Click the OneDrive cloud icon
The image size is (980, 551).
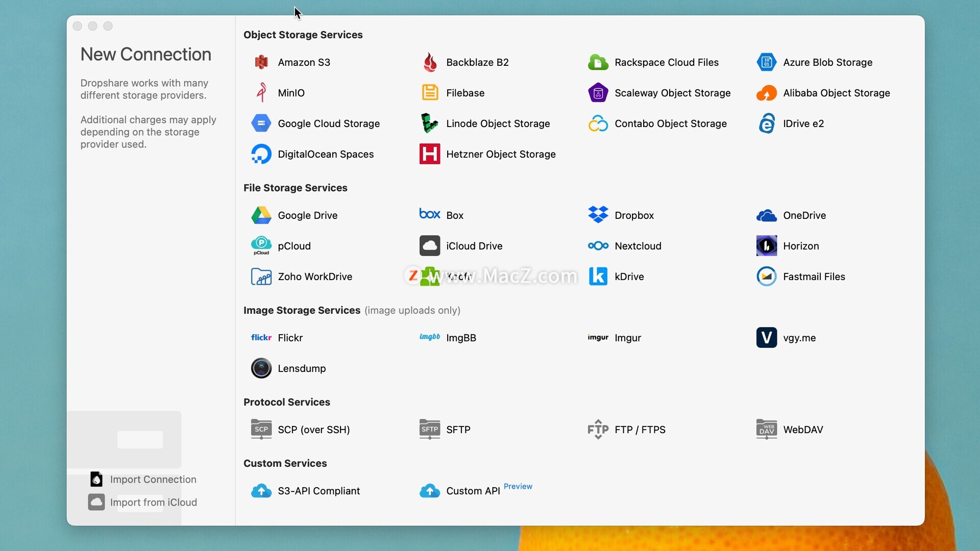[x=767, y=216]
